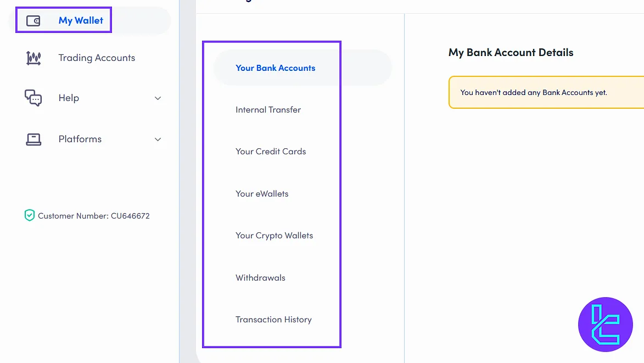Click the purple TC logo badge
644x363 pixels.
(605, 325)
